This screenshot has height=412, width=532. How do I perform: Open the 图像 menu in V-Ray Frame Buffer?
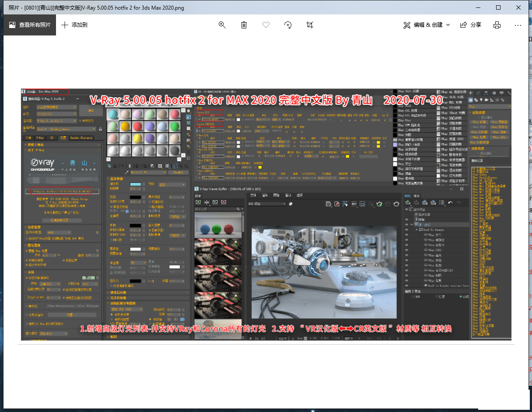276,195
